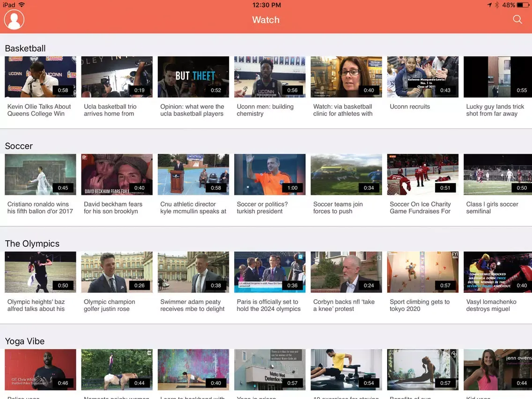Open Soccer On Ice Charity Game thumbnail
The height and width of the screenshot is (399, 532).
[423, 174]
